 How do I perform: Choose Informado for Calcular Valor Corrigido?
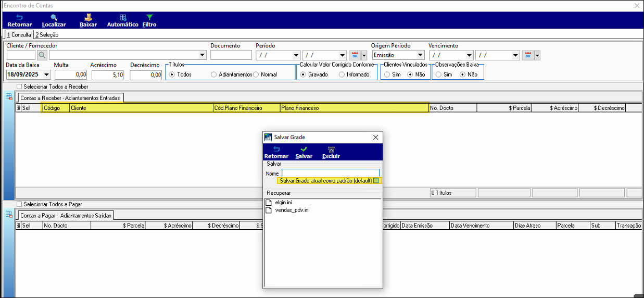pos(342,74)
